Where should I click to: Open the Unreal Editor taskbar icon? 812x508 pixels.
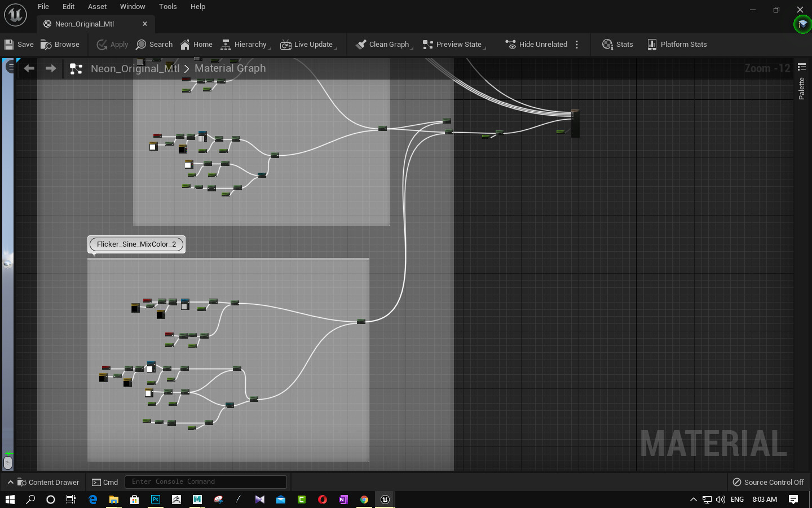tap(385, 500)
